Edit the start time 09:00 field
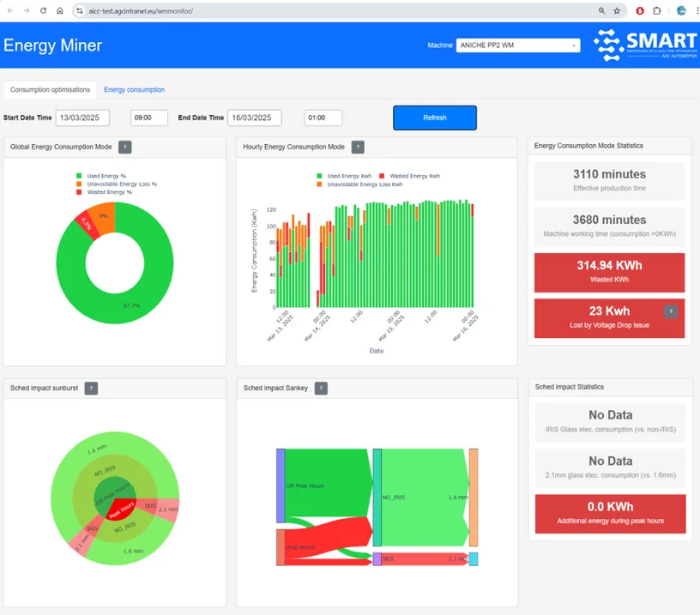The image size is (700, 615). pos(149,118)
